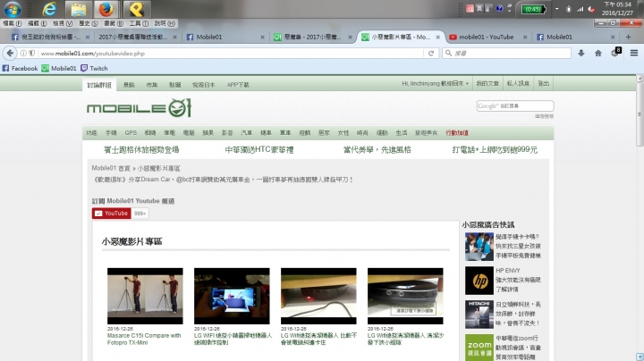The width and height of the screenshot is (644, 361).
Task: Open the red 行動加值 category link
Action: (x=457, y=133)
